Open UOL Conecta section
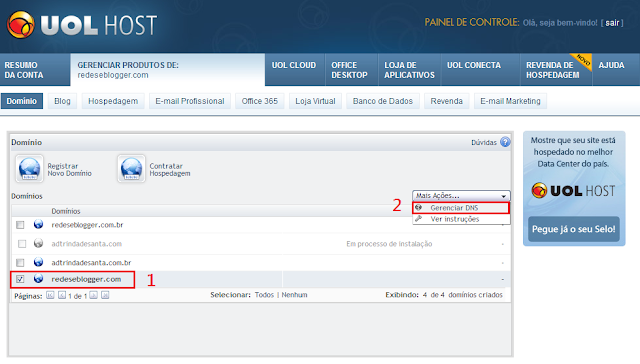 pos(480,70)
